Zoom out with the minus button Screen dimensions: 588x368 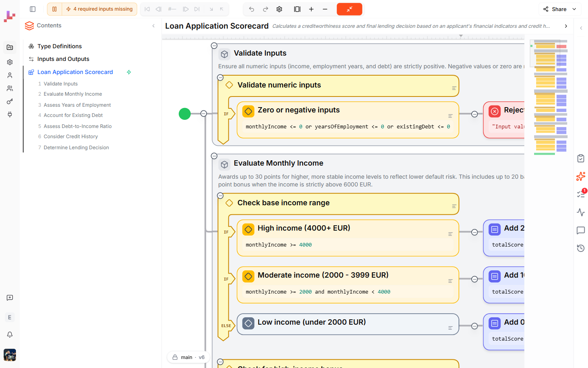pyautogui.click(x=325, y=9)
